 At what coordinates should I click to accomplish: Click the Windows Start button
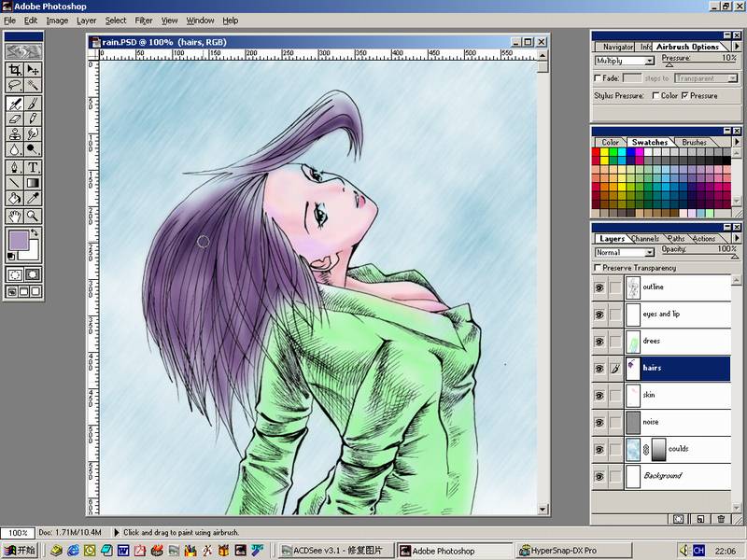[19, 551]
